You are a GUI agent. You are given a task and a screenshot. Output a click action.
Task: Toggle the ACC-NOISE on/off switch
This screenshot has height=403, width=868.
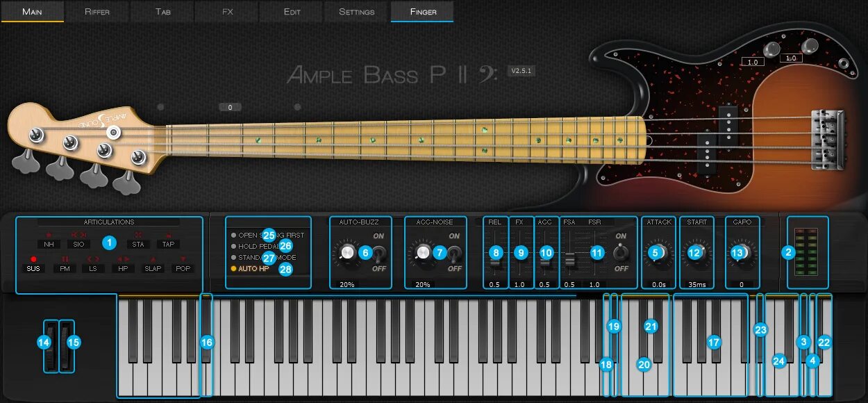point(454,254)
